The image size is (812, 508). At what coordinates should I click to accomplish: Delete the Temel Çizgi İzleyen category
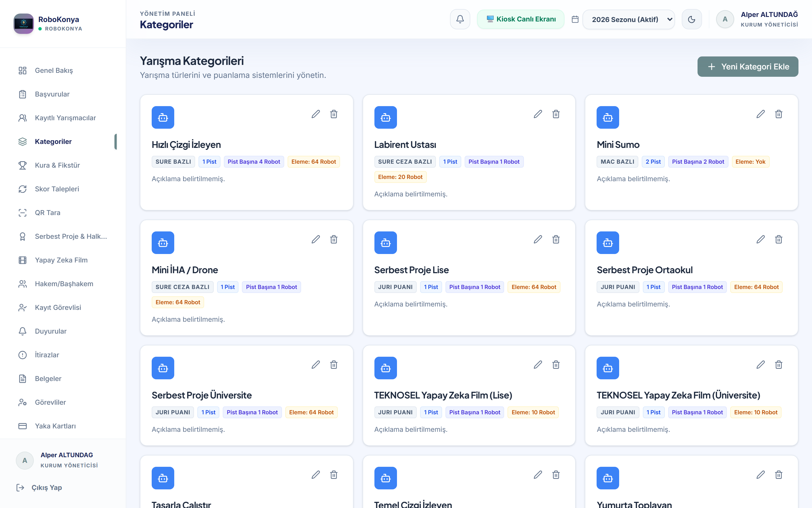[x=556, y=475]
